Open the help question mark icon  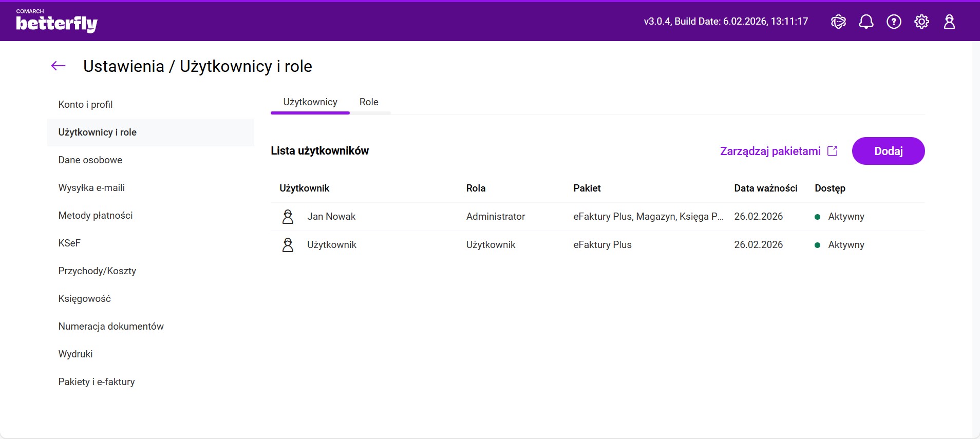(894, 22)
